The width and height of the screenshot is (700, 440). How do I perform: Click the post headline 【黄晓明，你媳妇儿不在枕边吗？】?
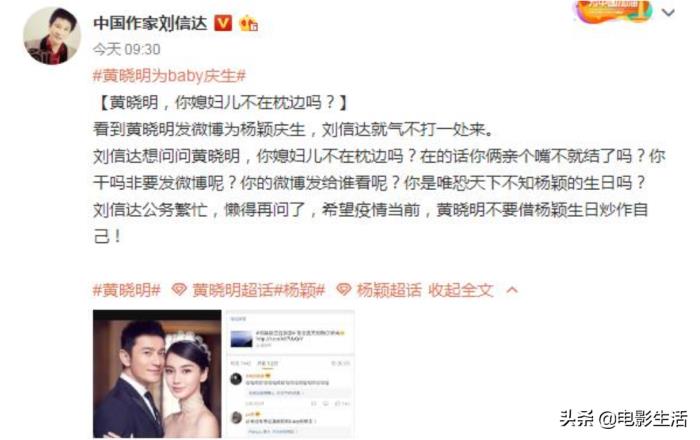[221, 103]
